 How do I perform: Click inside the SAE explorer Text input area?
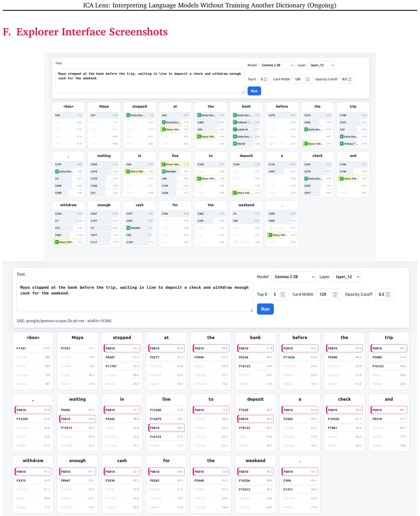pyautogui.click(x=135, y=297)
